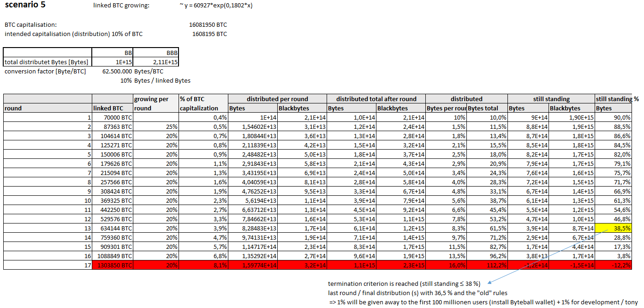Click the "round" column header

48,108
